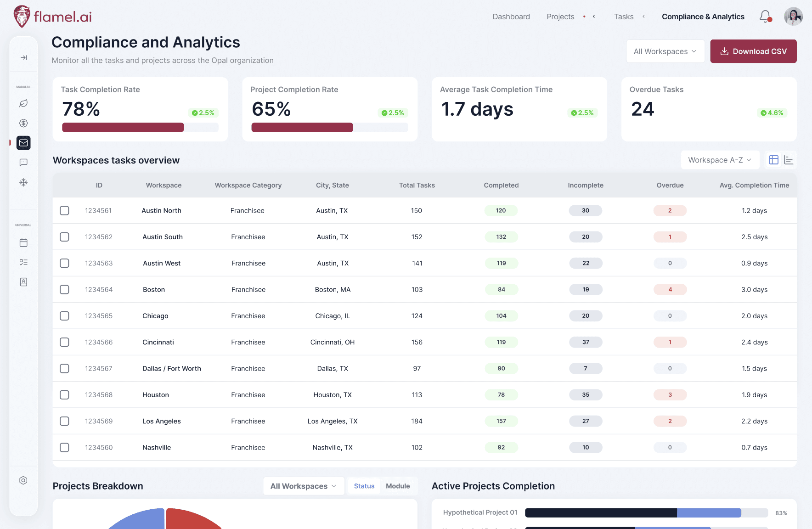The image size is (812, 529).
Task: Check the Austin South row checkbox
Action: pyautogui.click(x=65, y=237)
